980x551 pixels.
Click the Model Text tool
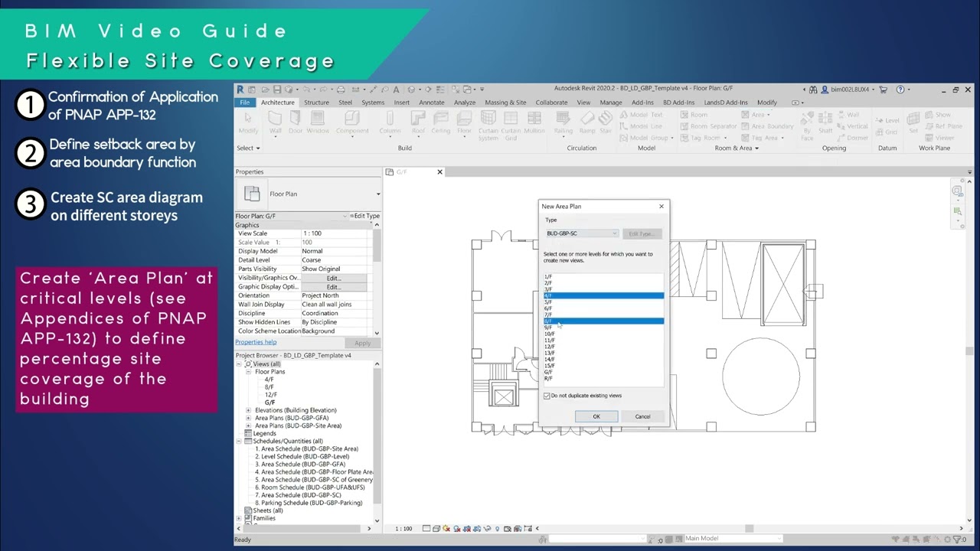click(x=641, y=115)
